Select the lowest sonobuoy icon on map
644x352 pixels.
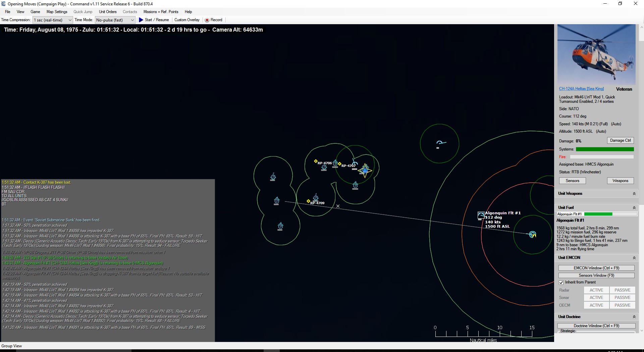[280, 226]
